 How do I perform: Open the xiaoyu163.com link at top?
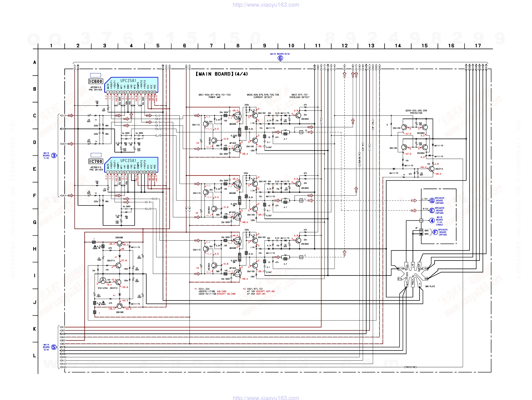click(x=266, y=5)
